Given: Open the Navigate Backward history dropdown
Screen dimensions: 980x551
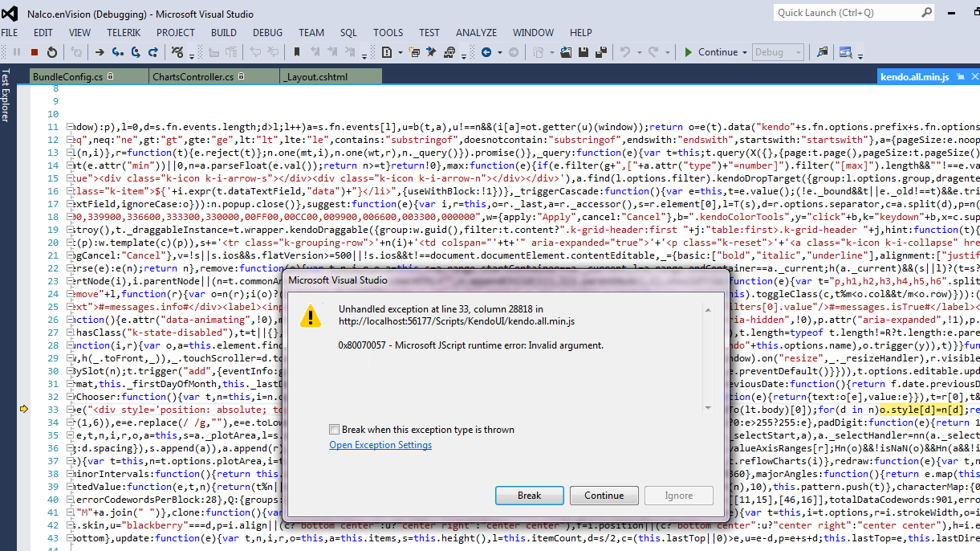Looking at the screenshot, I should [500, 53].
